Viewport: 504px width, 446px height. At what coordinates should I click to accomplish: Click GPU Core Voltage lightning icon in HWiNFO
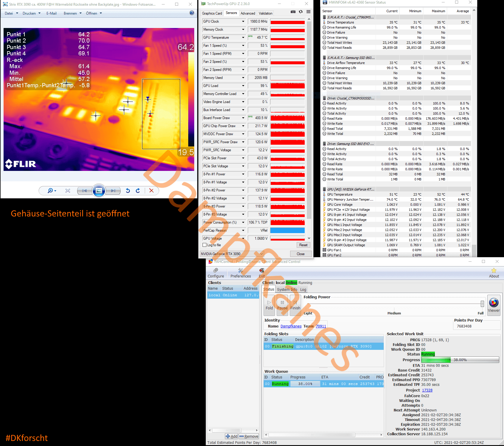(x=324, y=205)
